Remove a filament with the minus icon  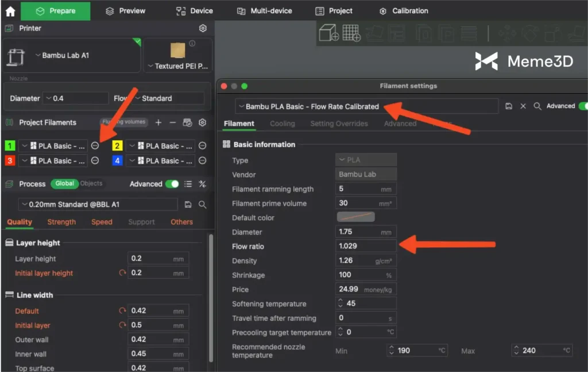pos(173,122)
